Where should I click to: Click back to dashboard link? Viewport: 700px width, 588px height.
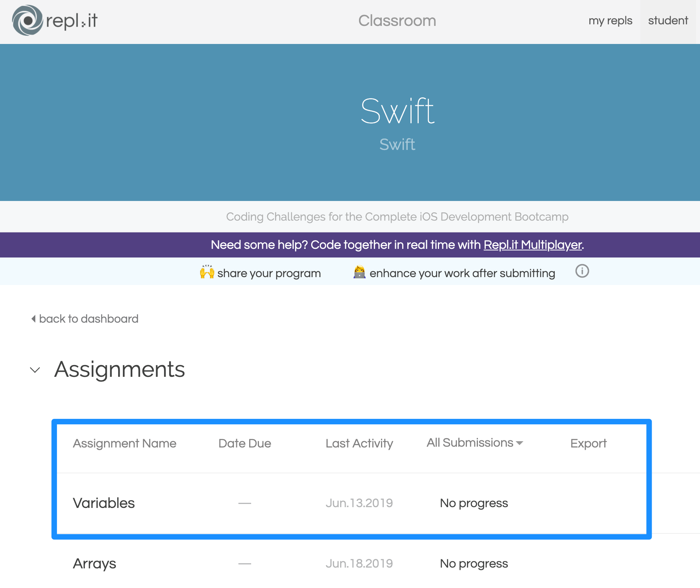pos(85,319)
